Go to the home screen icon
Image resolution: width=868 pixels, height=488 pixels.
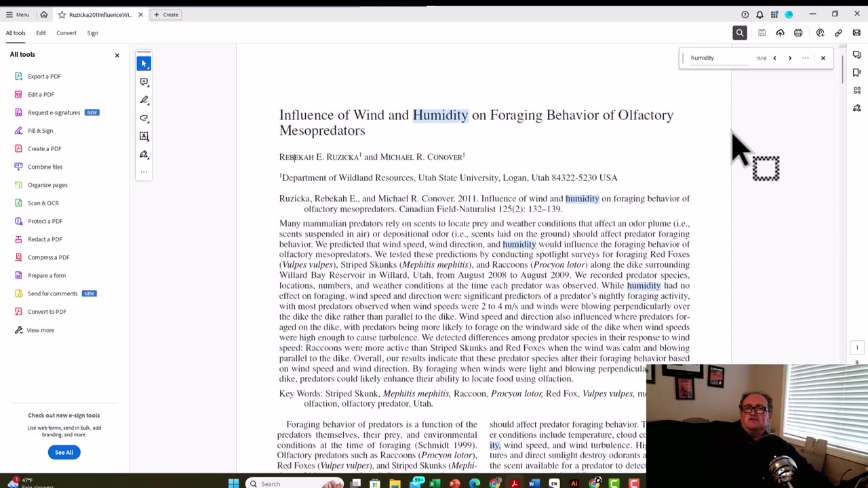[43, 14]
